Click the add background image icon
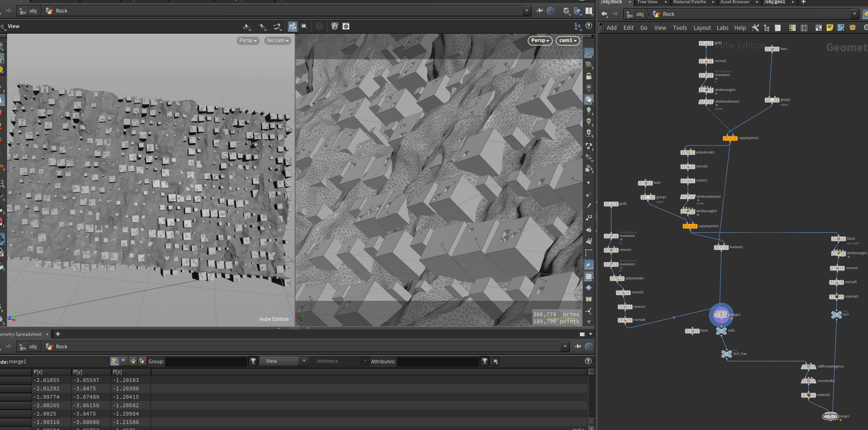Image resolution: width=868 pixels, height=430 pixels. (841, 28)
